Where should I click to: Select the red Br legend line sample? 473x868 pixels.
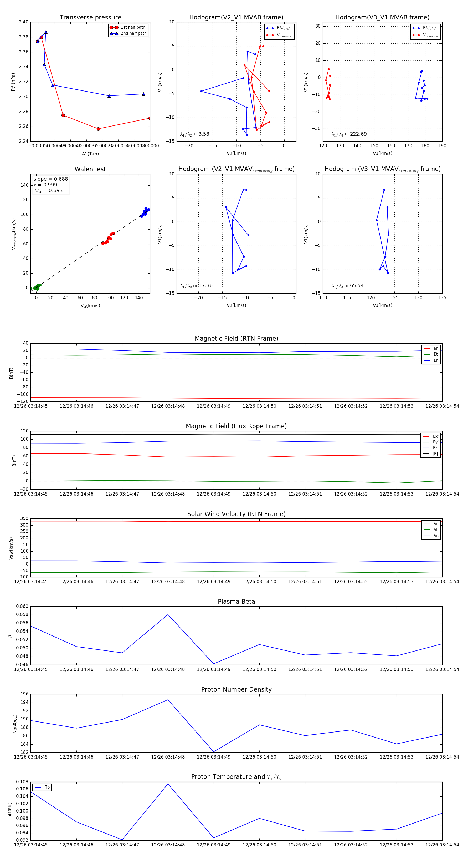tap(426, 349)
